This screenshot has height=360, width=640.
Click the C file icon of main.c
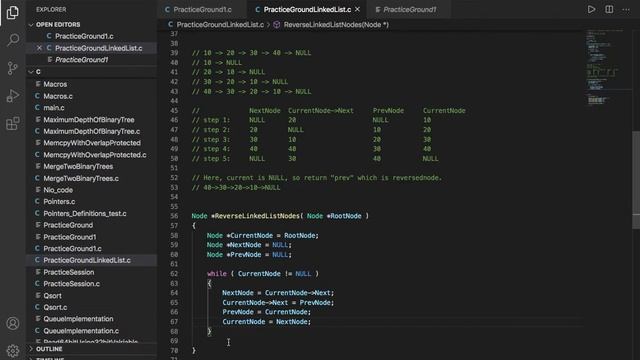(x=37, y=108)
